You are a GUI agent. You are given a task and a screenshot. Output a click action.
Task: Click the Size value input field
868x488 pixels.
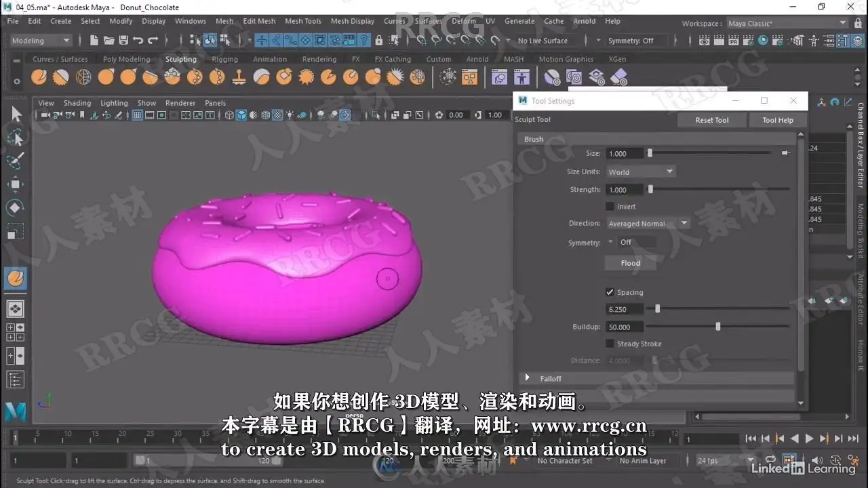625,154
